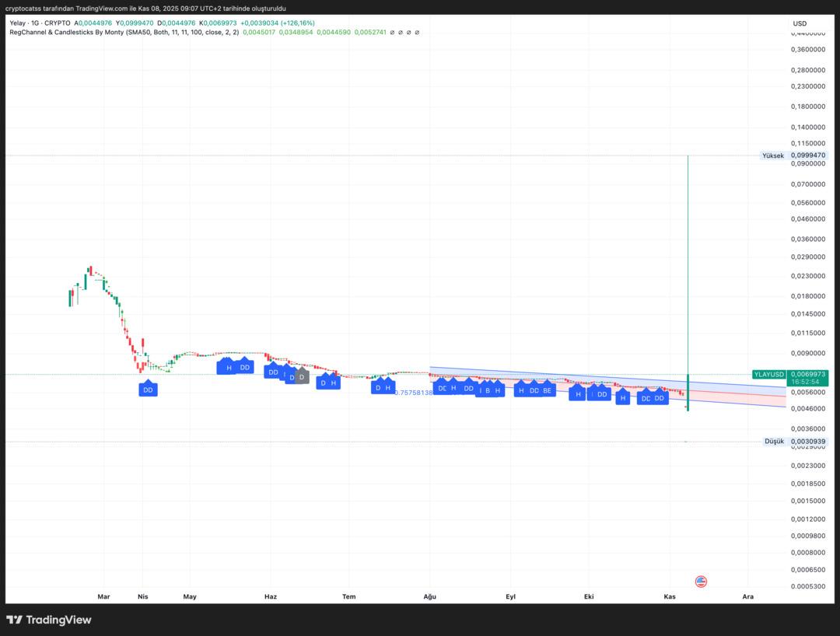Image resolution: width=840 pixels, height=636 pixels.
Task: Click the I B H pattern marker near Ağu
Action: click(x=490, y=391)
